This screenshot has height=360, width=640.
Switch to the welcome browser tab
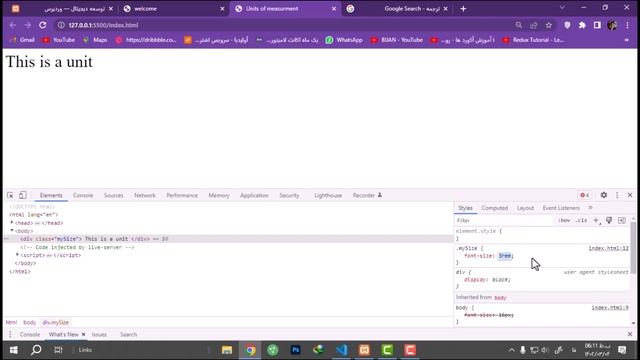[x=173, y=9]
